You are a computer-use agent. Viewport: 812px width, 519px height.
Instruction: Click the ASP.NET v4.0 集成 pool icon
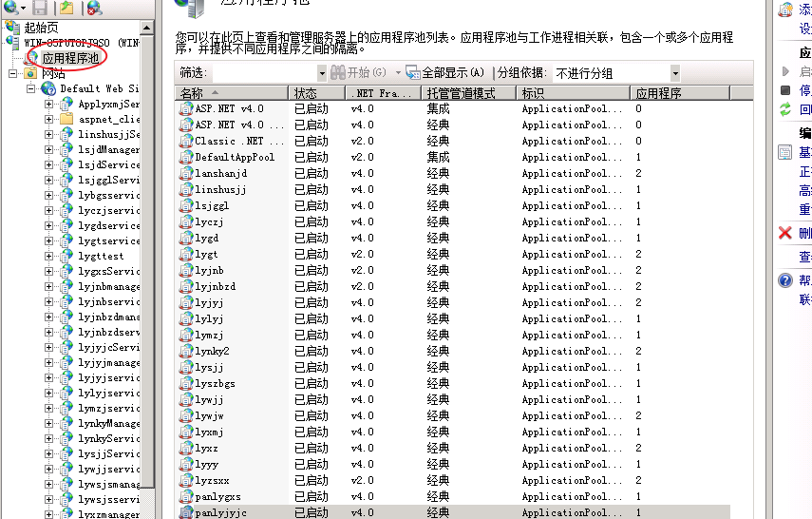click(186, 109)
